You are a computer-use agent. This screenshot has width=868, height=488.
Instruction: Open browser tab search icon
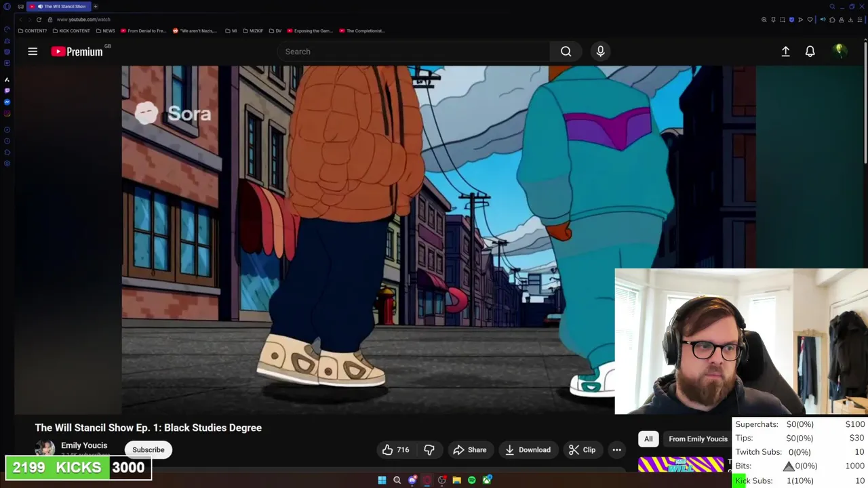point(832,6)
